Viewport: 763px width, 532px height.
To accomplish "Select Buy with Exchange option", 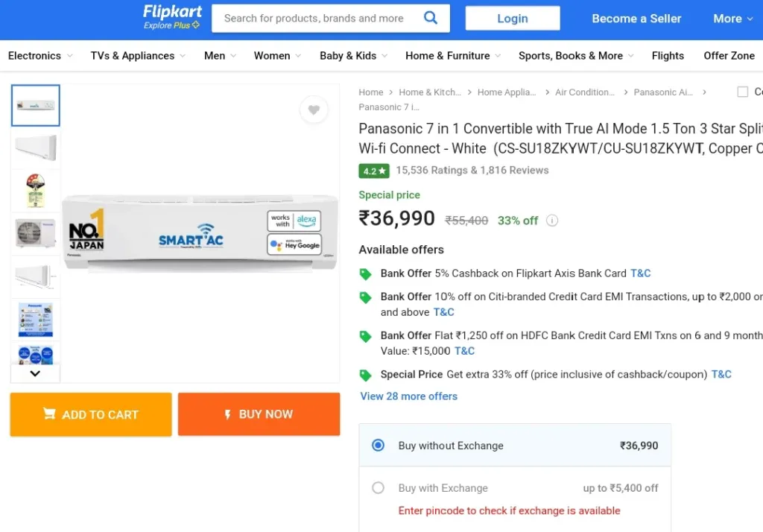I will coord(378,488).
